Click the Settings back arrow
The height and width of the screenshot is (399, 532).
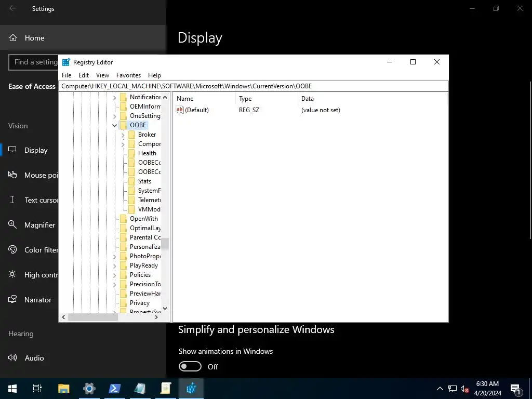[x=12, y=8]
